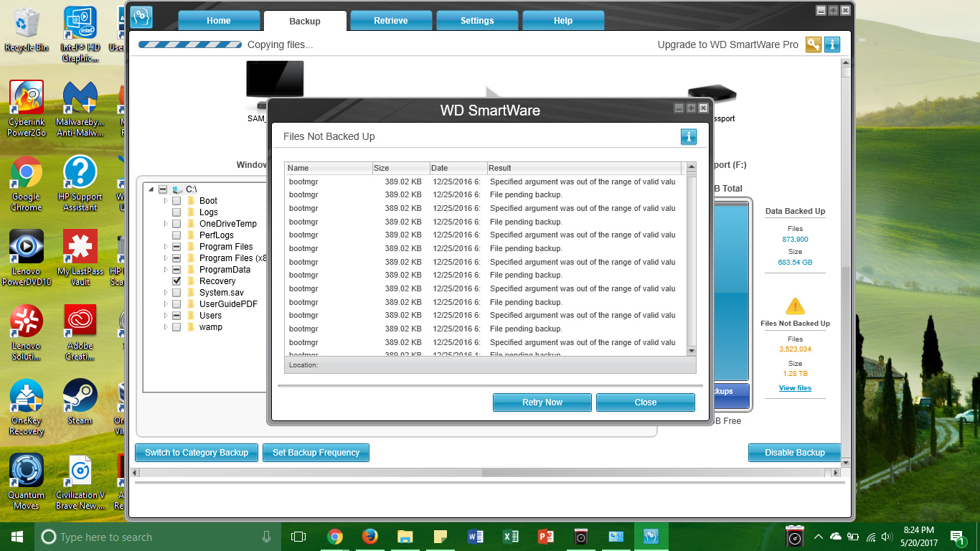980x551 pixels.
Task: Go to the Settings tab
Action: click(x=477, y=21)
